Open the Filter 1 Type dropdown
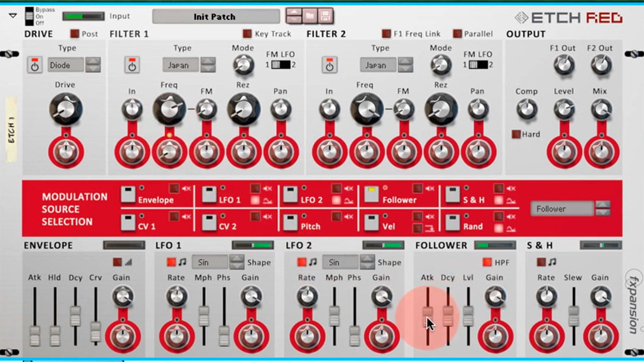 181,65
